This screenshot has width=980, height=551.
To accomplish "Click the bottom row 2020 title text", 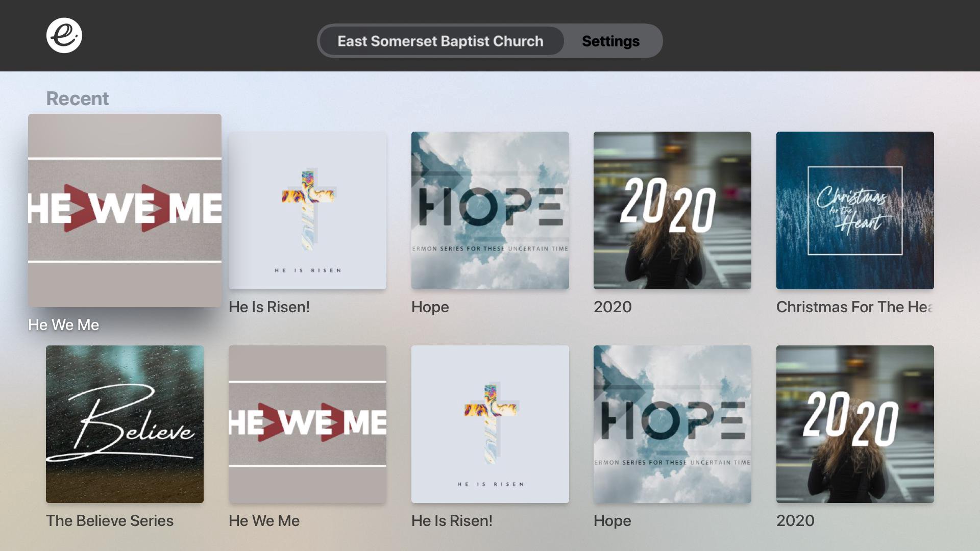I will point(795,520).
